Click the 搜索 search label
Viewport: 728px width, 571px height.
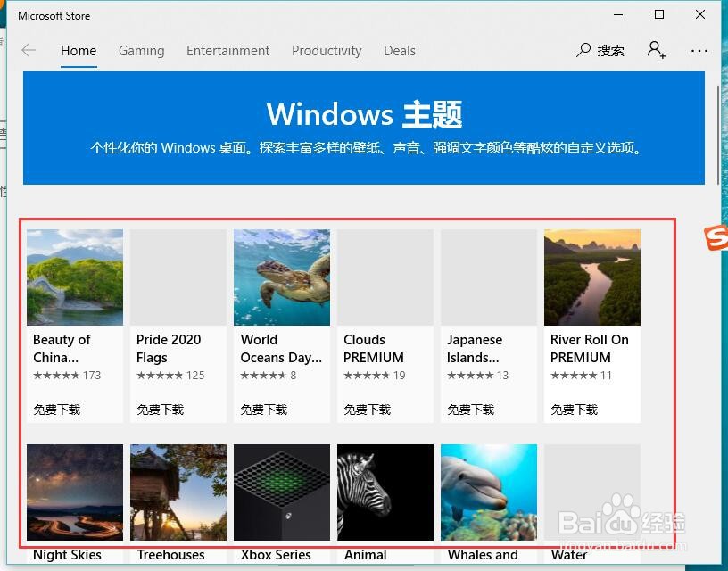click(x=610, y=51)
